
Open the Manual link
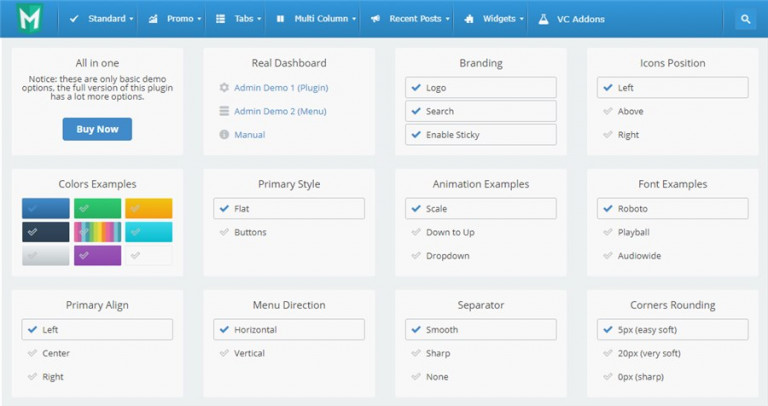click(x=249, y=134)
